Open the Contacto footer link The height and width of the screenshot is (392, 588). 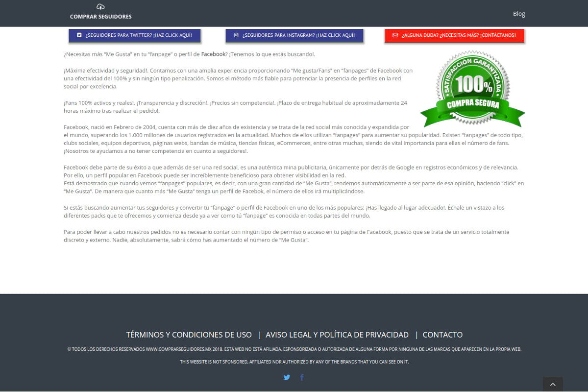[x=442, y=335]
